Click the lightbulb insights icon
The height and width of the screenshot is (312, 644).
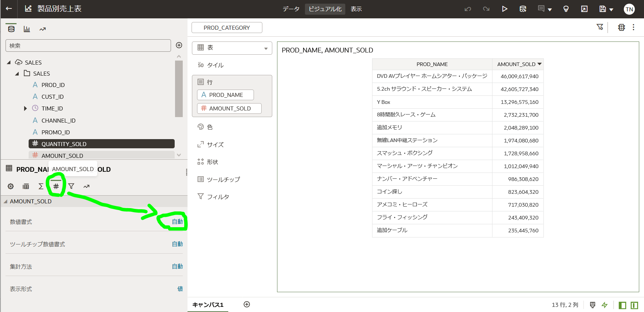pyautogui.click(x=566, y=9)
